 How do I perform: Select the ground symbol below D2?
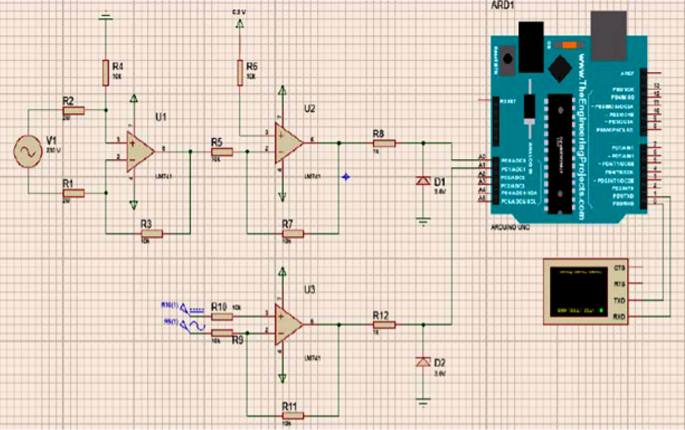click(423, 403)
